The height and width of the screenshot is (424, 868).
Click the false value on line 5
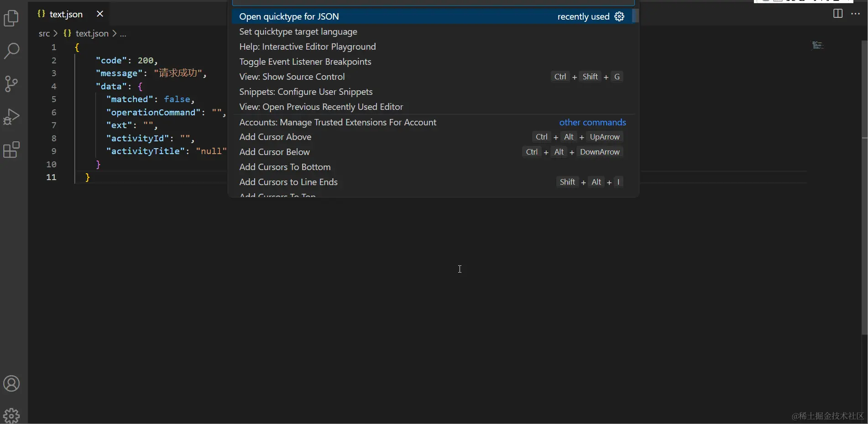click(x=177, y=99)
